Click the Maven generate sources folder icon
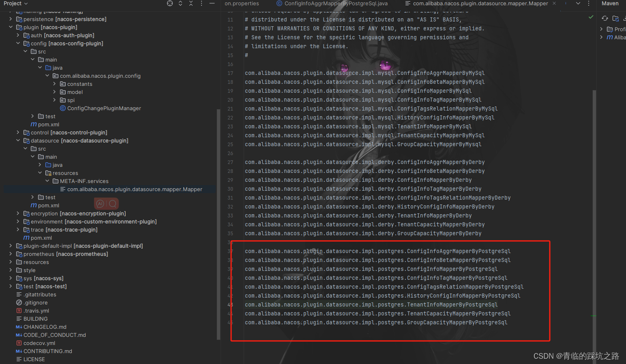Screen dimensions: 626x364 tap(615, 18)
